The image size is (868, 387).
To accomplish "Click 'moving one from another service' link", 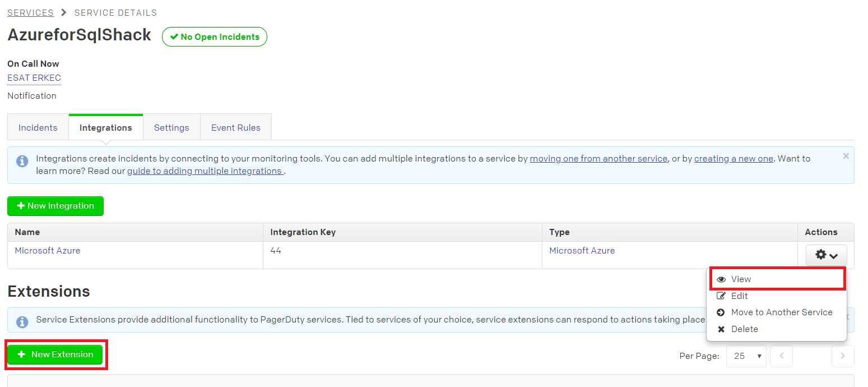I will (x=598, y=159).
